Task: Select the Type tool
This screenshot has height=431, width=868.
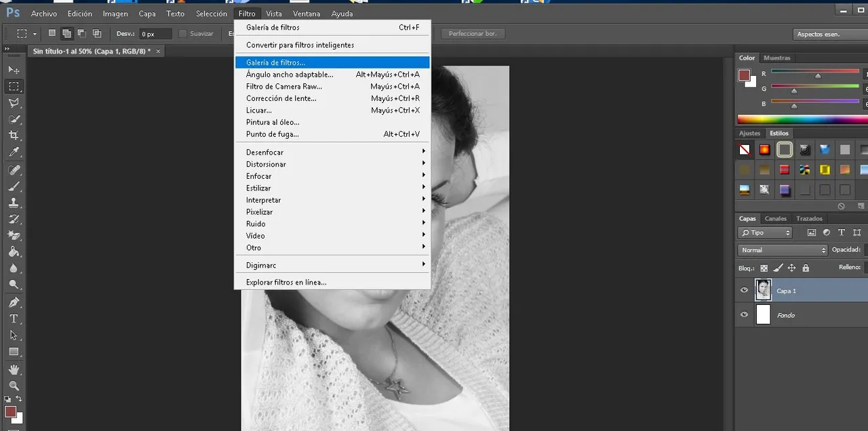Action: click(x=14, y=319)
